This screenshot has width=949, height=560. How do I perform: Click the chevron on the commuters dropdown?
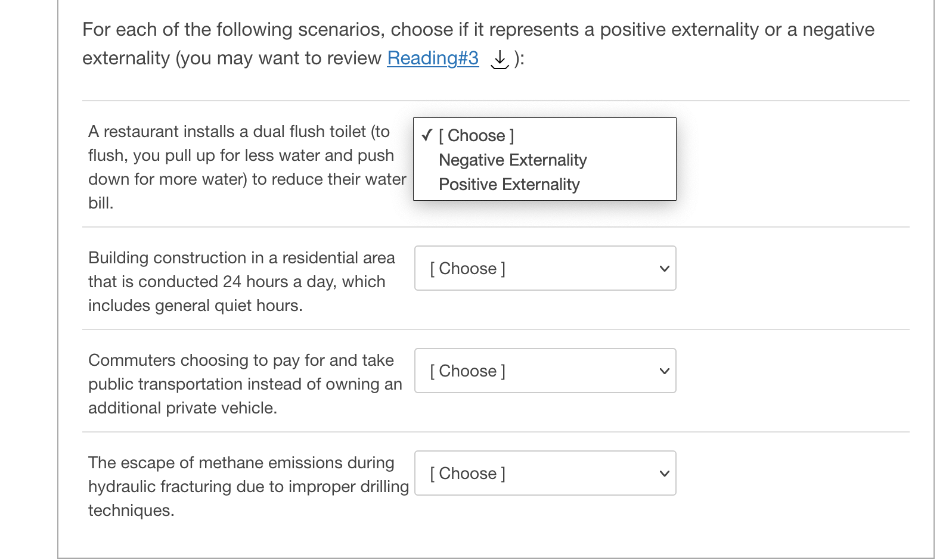[x=664, y=371]
